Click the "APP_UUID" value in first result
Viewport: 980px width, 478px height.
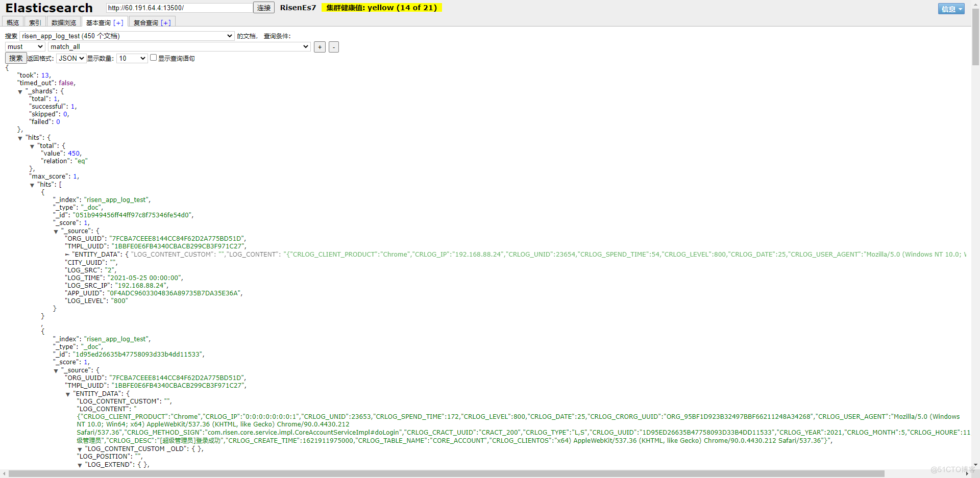coord(174,293)
